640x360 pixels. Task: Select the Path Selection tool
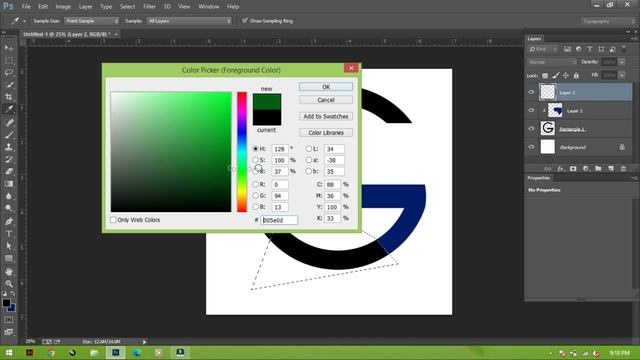coord(9,246)
